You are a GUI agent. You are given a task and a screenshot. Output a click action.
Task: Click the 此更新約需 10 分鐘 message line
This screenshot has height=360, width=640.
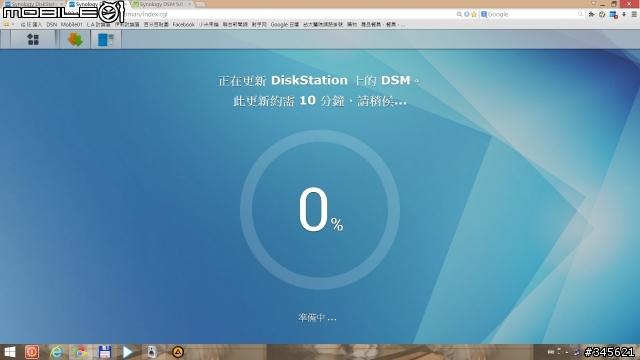(x=320, y=101)
